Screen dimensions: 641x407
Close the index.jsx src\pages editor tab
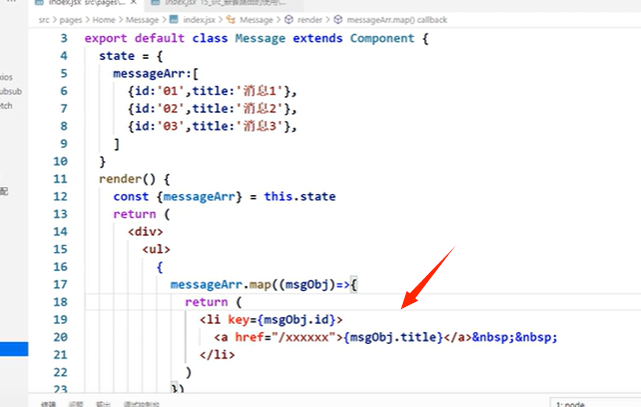134,2
